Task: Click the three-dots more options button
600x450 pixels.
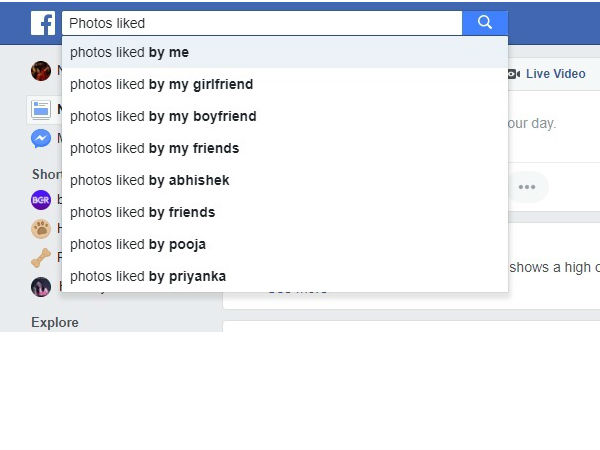Action: 527,187
